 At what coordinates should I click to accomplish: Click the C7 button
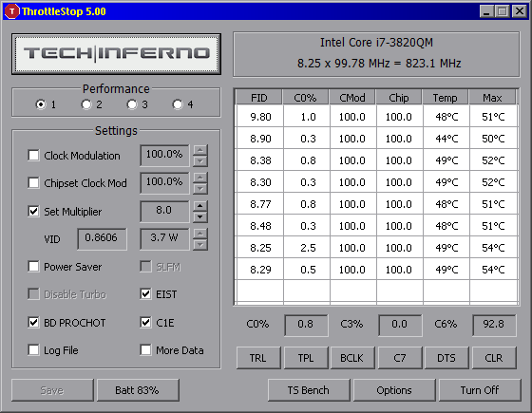400,358
